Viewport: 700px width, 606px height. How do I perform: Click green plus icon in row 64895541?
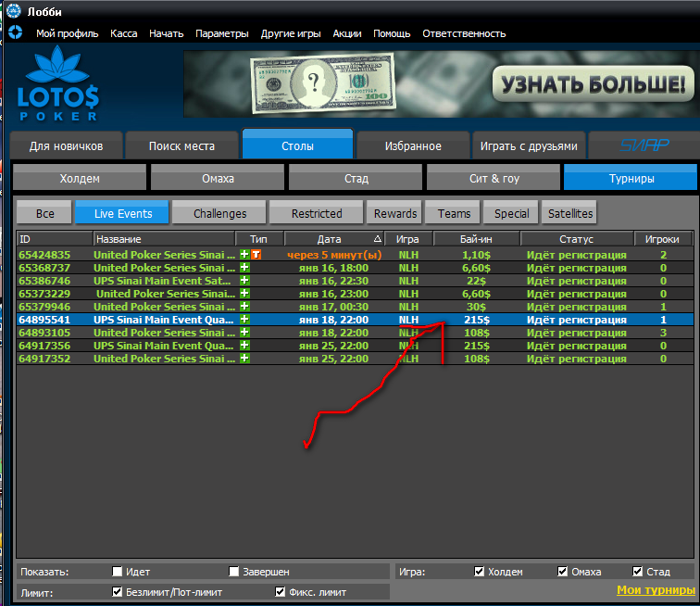(x=244, y=320)
